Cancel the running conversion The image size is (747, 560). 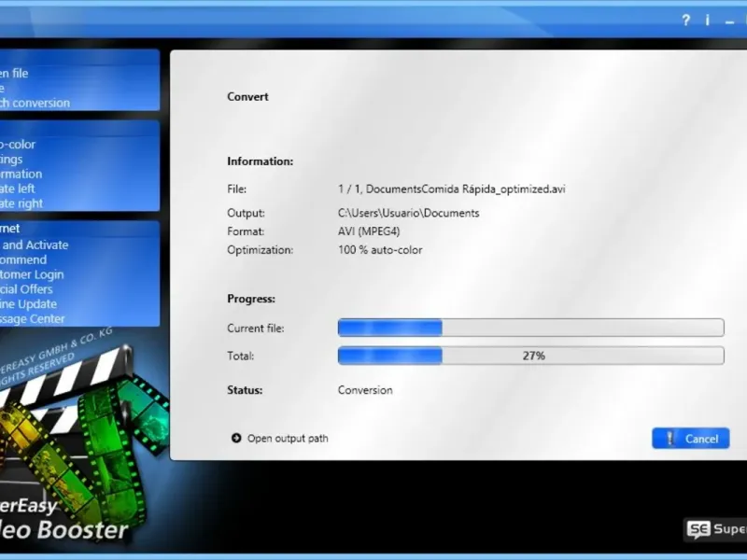pos(690,438)
